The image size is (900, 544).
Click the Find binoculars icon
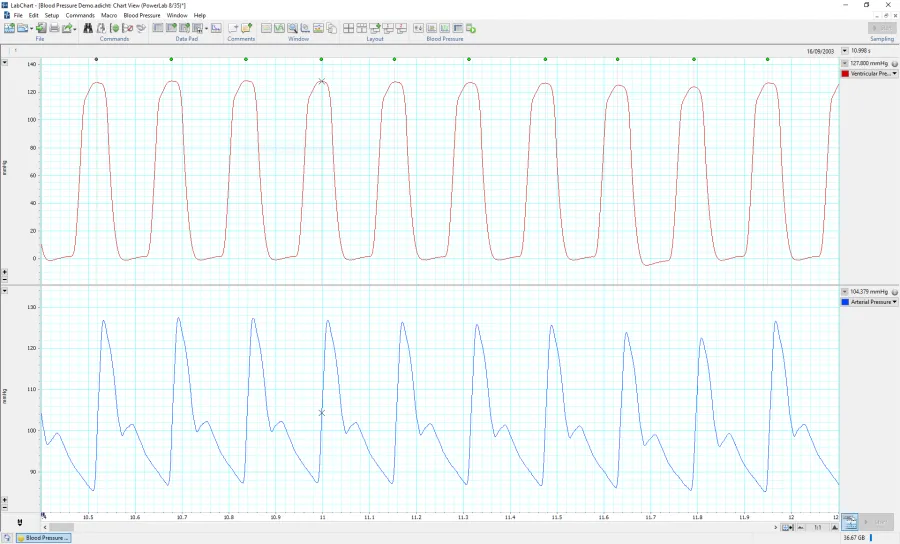coord(88,28)
